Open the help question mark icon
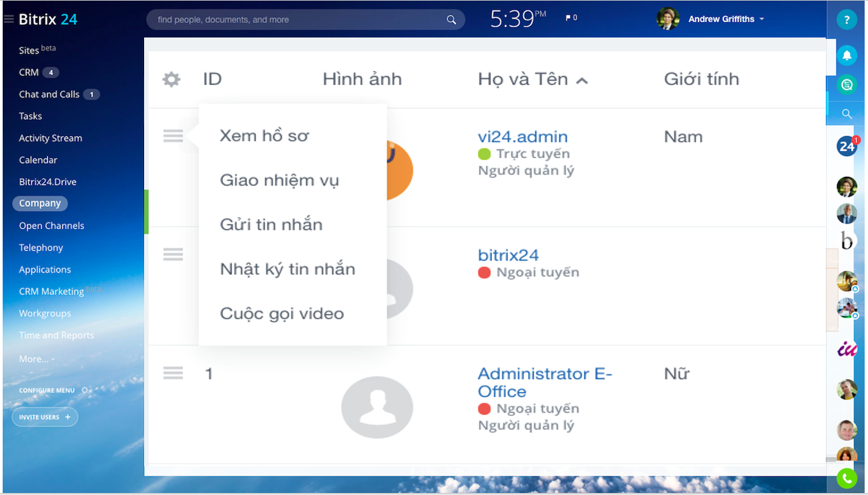Image resolution: width=868 pixels, height=495 pixels. [847, 20]
